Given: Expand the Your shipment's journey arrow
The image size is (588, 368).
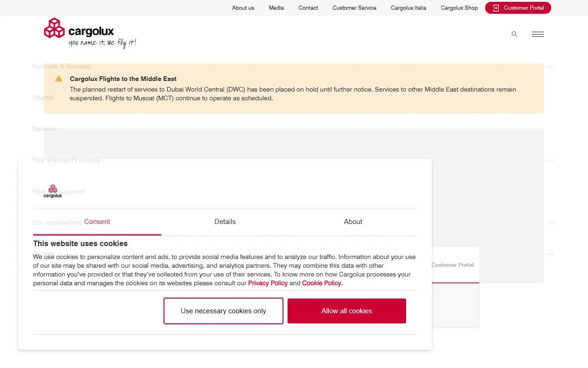Looking at the screenshot, I should (x=550, y=160).
